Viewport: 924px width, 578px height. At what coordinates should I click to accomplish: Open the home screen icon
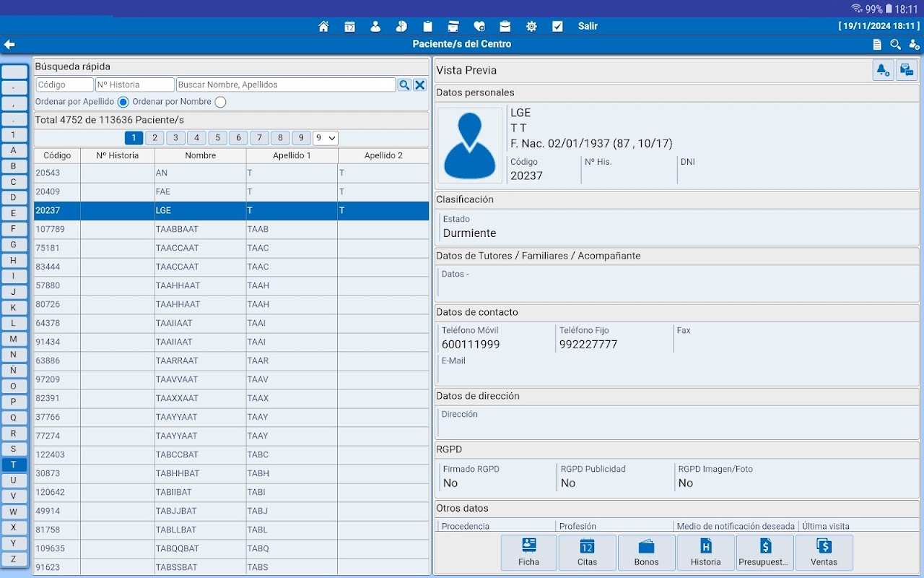click(323, 26)
